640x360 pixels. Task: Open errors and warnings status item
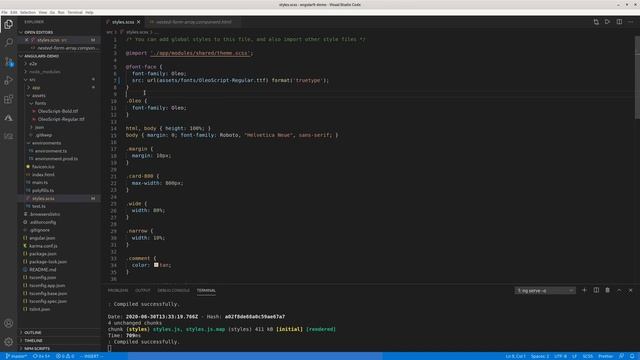pos(65,356)
